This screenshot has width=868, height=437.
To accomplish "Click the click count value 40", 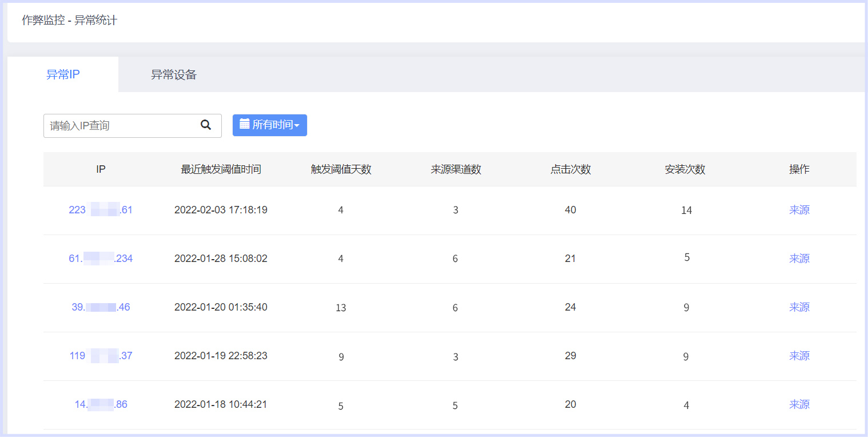I will 570,210.
